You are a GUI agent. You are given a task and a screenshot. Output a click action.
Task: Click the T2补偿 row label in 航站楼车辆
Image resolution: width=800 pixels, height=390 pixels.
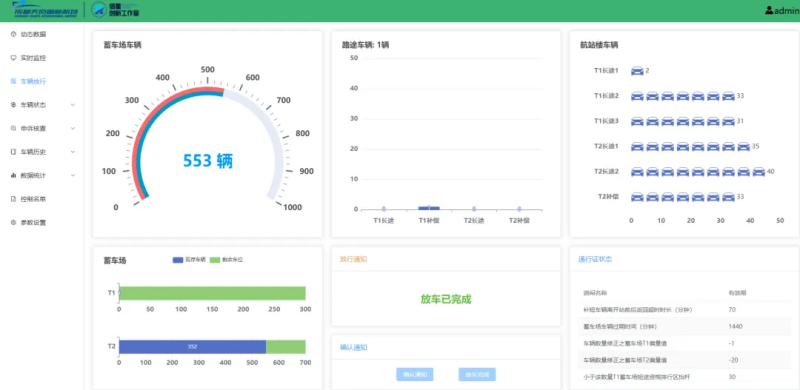[x=608, y=196]
